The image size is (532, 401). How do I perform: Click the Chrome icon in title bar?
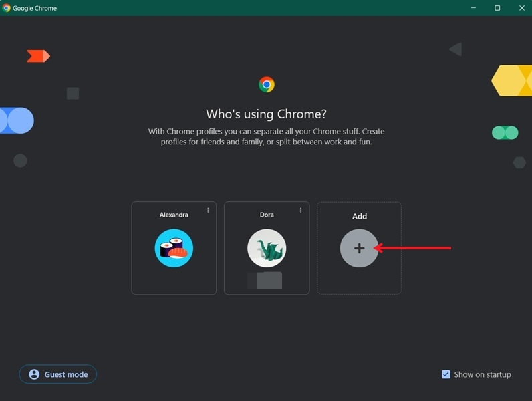point(7,8)
